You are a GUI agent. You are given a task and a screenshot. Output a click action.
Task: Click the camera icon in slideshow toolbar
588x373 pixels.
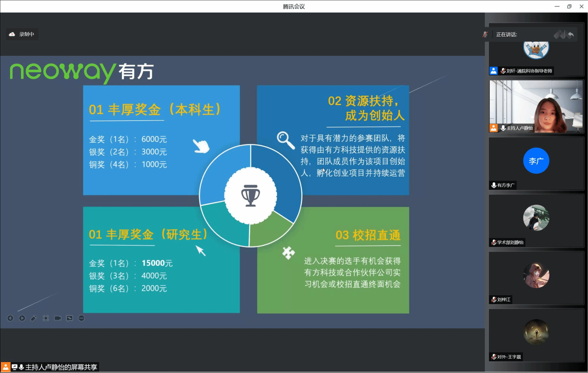(x=58, y=318)
